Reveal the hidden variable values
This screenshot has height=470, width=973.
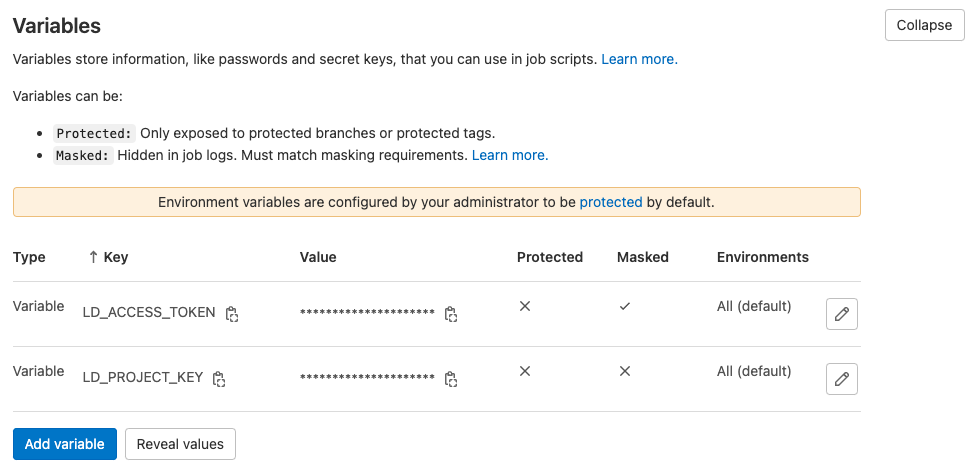coord(180,444)
